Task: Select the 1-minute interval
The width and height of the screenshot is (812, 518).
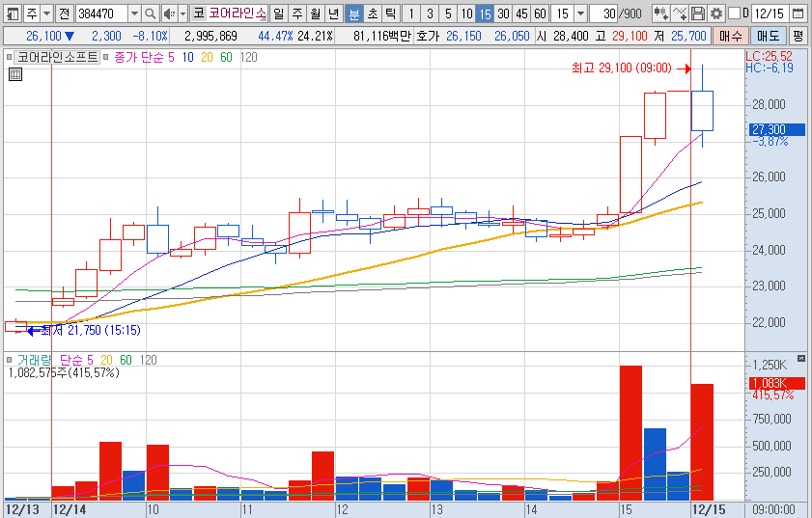Action: [x=411, y=14]
